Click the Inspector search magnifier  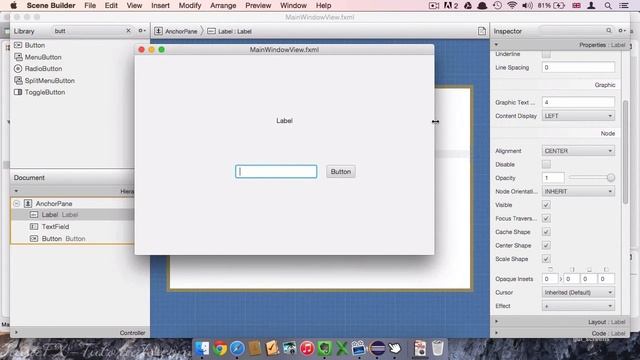(x=609, y=31)
